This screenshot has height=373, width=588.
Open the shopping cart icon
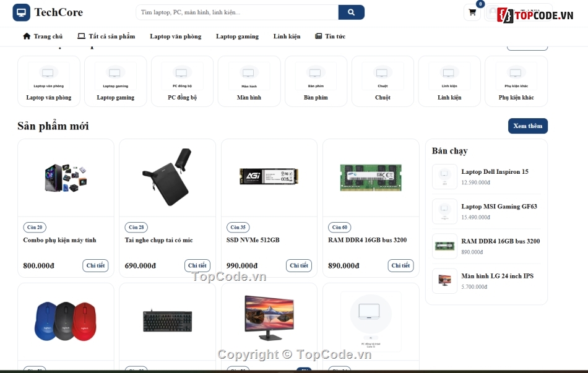point(472,12)
